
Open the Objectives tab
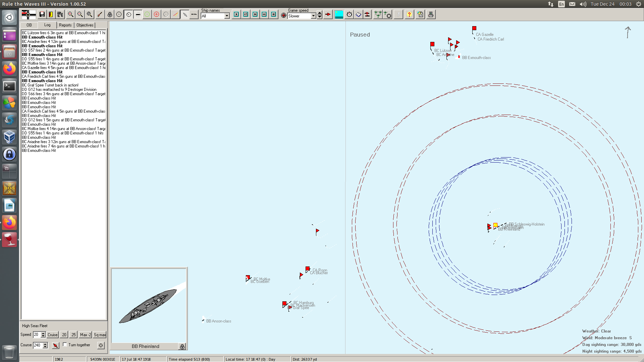tap(85, 25)
